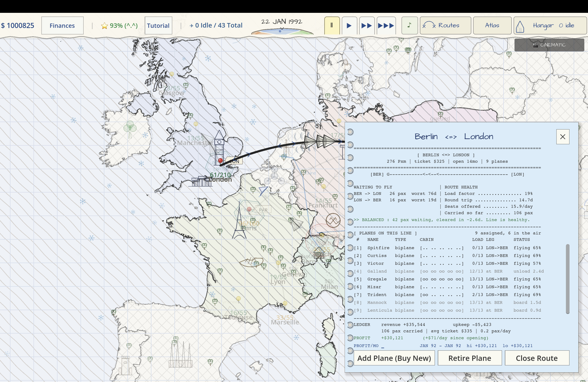The image size is (588, 382).
Task: Set double fast-forward speed
Action: (x=367, y=25)
